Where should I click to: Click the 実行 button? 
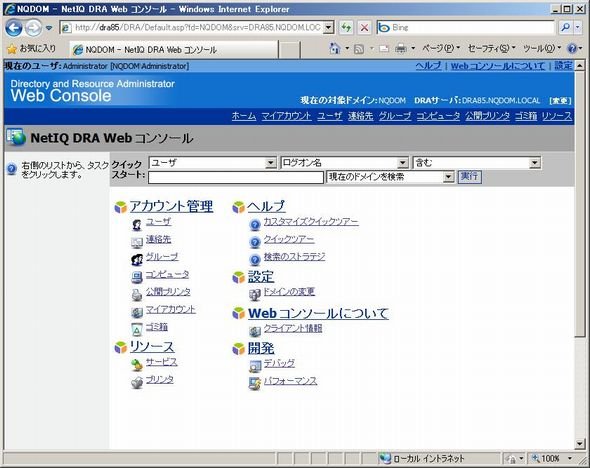(x=469, y=176)
